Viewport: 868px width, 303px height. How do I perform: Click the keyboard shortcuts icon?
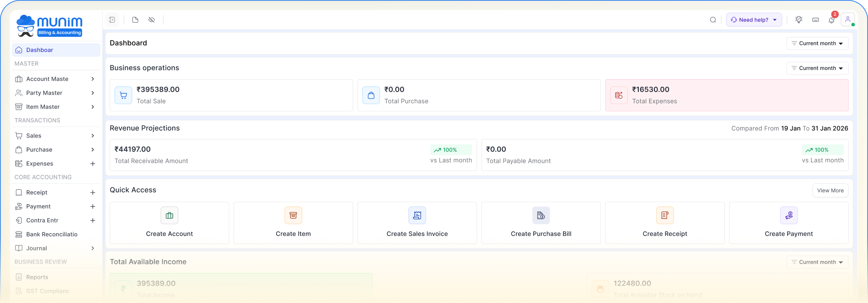pos(815,20)
